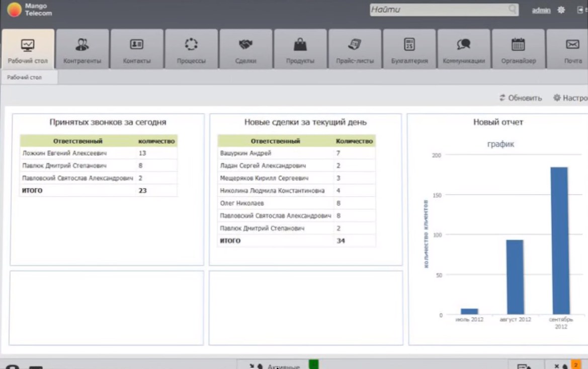Open the Продукты section
588x369 pixels.
click(300, 49)
